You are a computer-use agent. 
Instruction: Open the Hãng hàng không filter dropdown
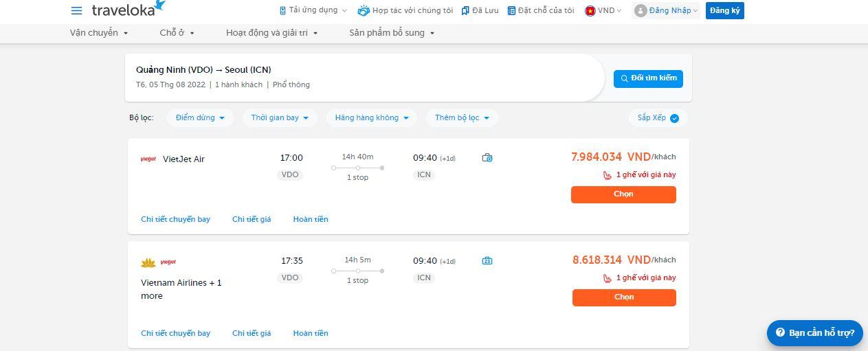pos(372,118)
